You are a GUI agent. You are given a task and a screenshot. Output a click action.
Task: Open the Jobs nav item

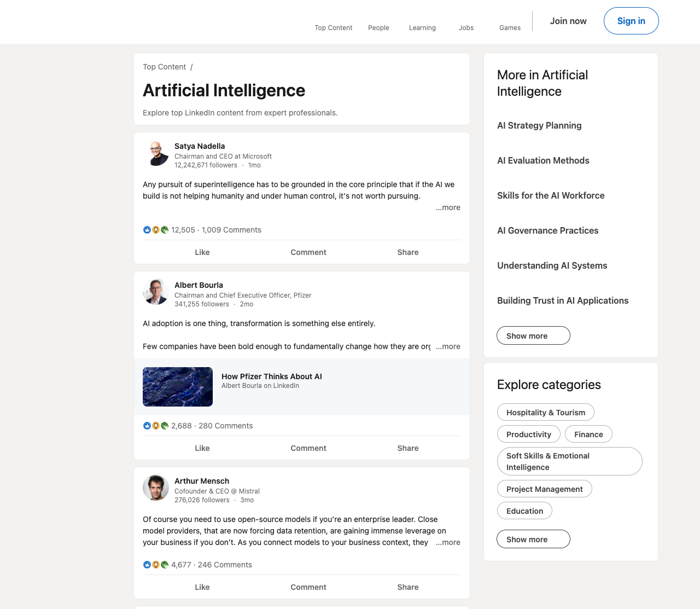[466, 28]
